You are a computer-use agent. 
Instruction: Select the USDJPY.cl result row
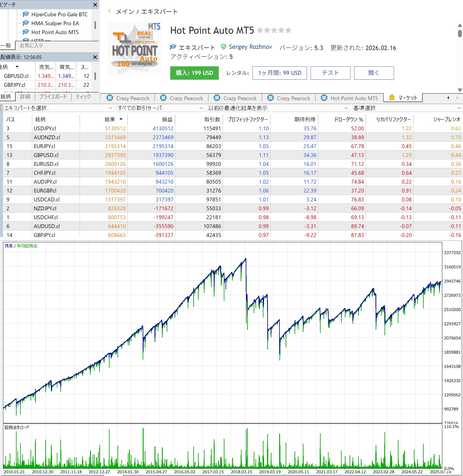point(233,128)
